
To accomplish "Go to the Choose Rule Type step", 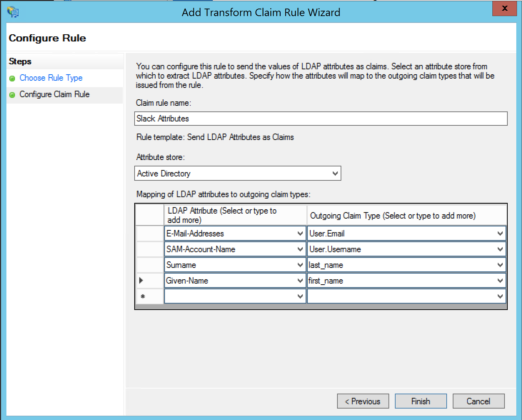I will click(x=51, y=78).
